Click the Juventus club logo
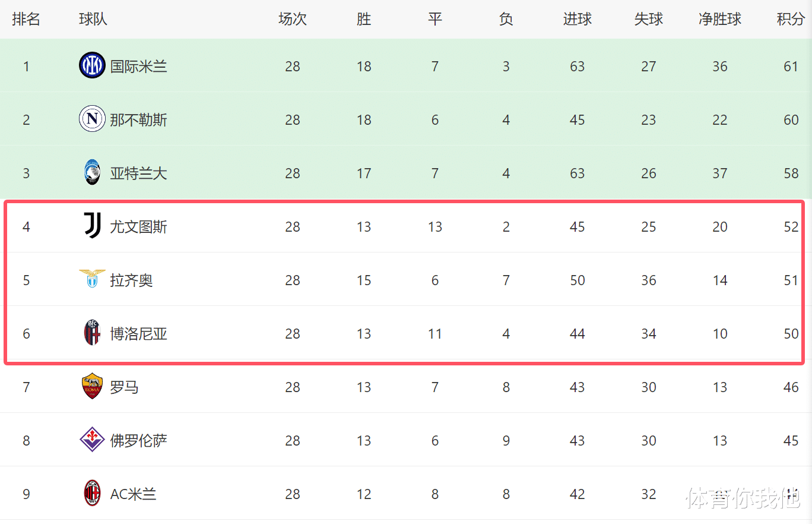This screenshot has height=524, width=812. pos(92,226)
